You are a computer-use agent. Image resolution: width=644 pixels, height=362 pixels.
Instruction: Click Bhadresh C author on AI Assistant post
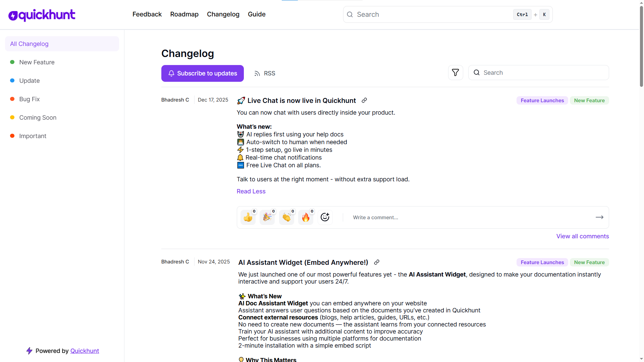pos(175,262)
